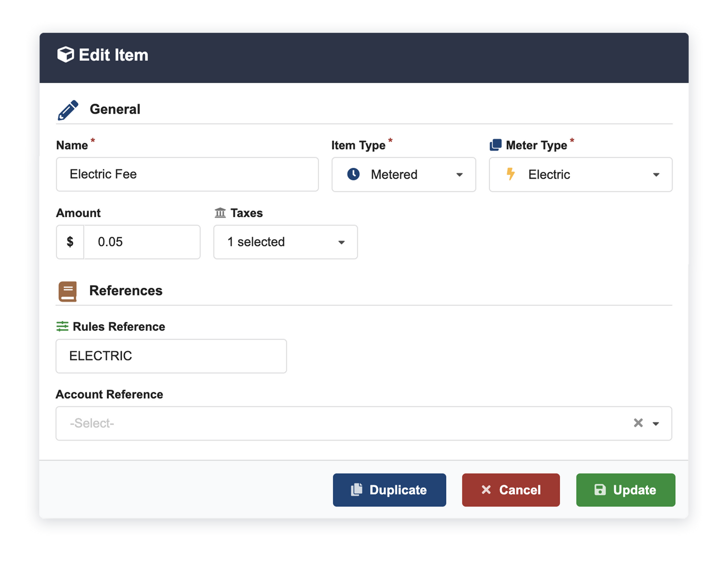Click into the Amount field showing 0.05
728x561 pixels.
[142, 242]
